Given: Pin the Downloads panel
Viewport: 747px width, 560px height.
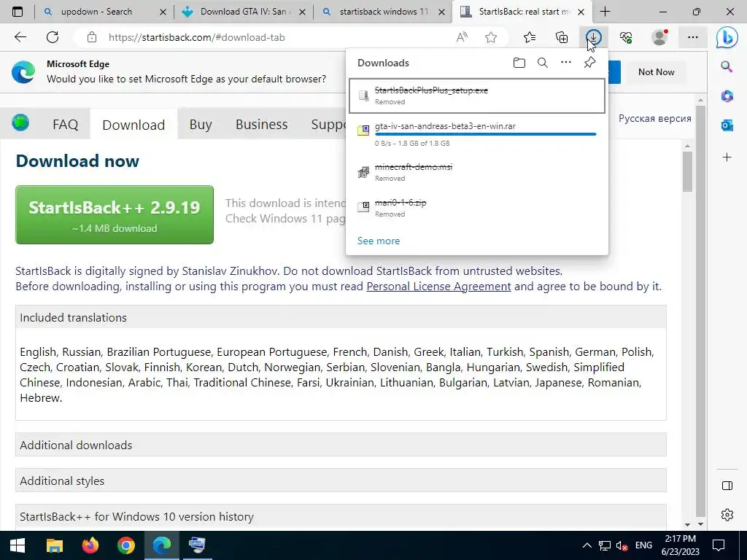Looking at the screenshot, I should [589, 63].
